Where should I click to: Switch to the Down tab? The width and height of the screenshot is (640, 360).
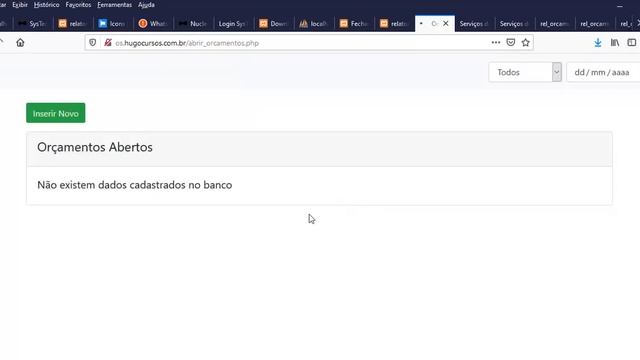(x=273, y=24)
